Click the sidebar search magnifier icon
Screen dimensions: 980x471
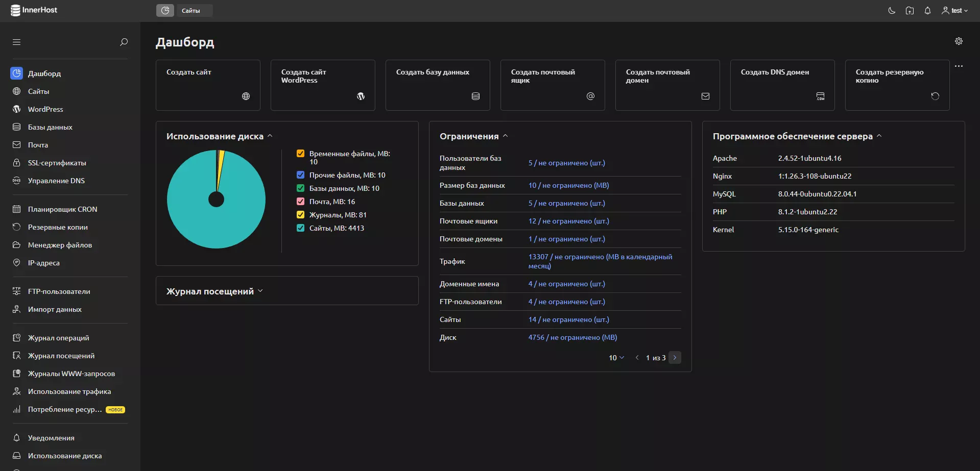pos(124,42)
